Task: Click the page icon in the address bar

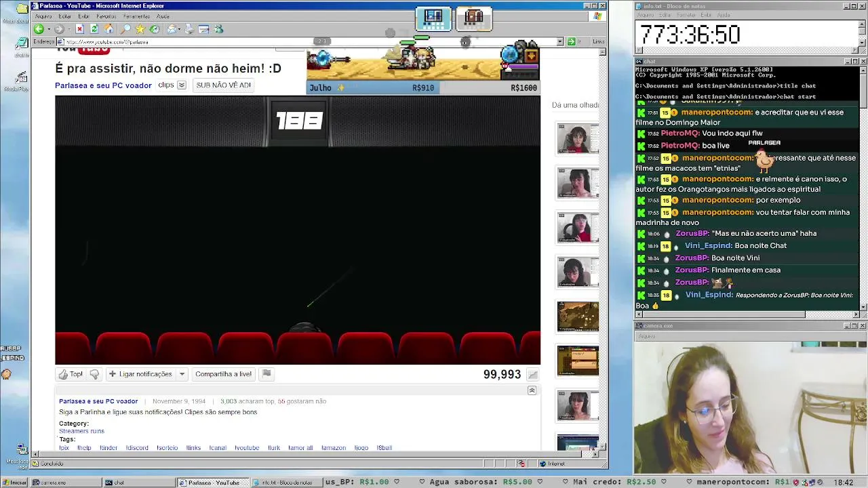Action: point(61,41)
